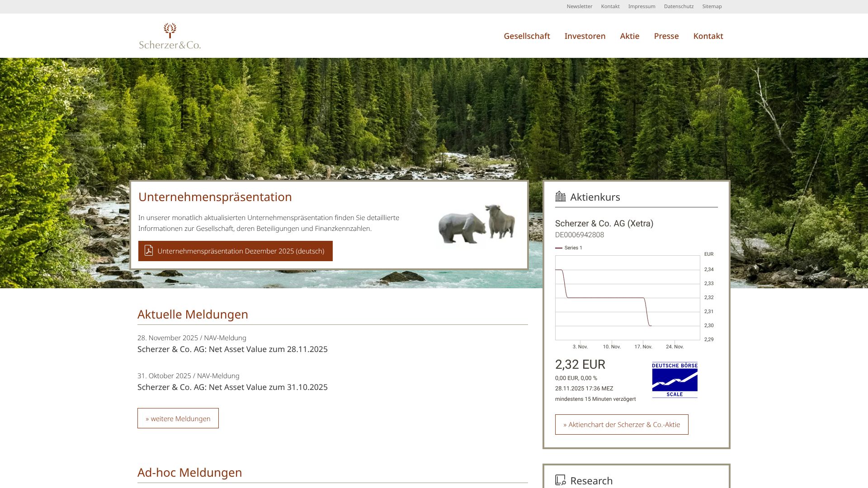Download Unternehmenspräsentation Dezember 2025 PDF
The width and height of the screenshot is (868, 488).
tap(241, 251)
